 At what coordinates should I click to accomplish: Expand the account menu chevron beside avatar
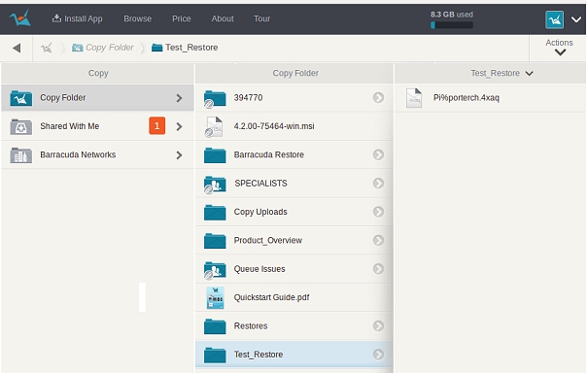click(x=576, y=19)
